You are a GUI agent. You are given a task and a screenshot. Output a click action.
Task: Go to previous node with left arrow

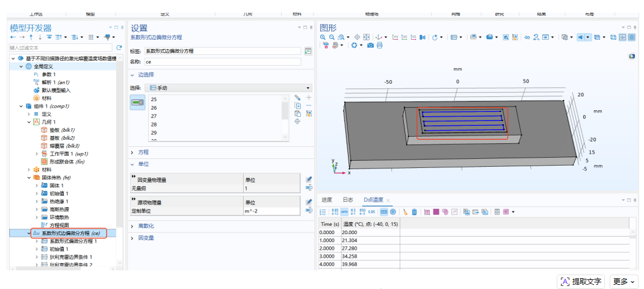13,37
